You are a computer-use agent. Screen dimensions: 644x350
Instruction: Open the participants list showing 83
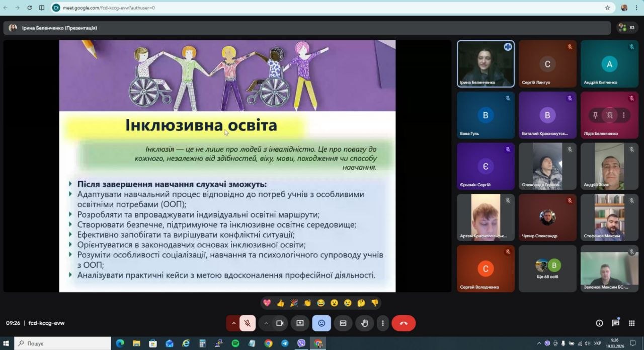pyautogui.click(x=627, y=28)
